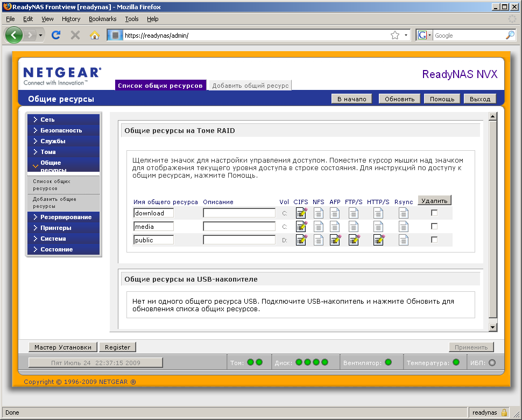The width and height of the screenshot is (522, 420).
Task: Open AFP access settings for media share
Action: coord(335,227)
